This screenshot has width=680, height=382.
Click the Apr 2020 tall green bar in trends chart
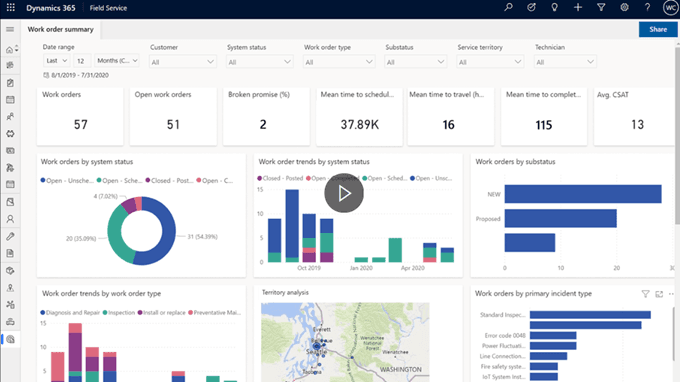pyautogui.click(x=395, y=250)
